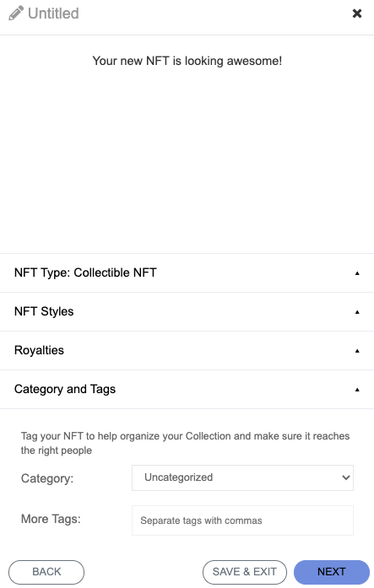Expand the NFT Type: Collectible NFT section

click(187, 273)
